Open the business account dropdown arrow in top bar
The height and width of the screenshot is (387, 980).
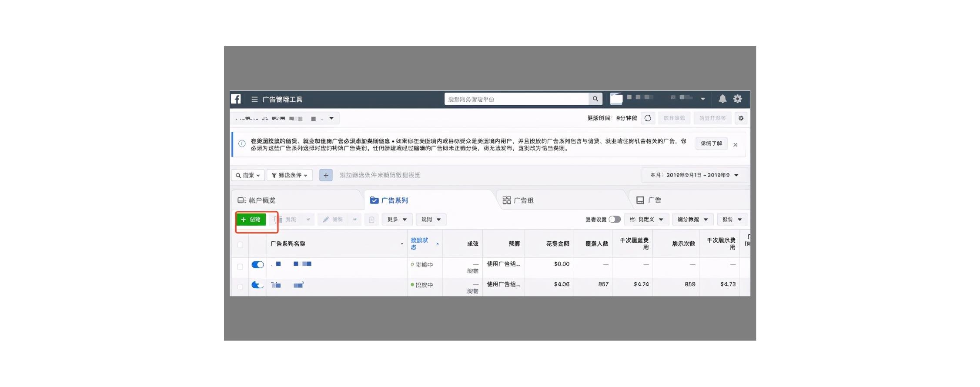tap(703, 99)
